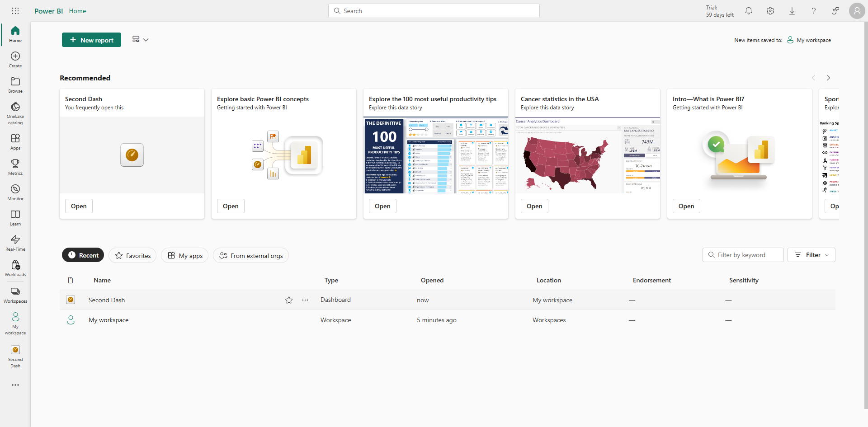Open the Help question mark
The width and height of the screenshot is (868, 427).
814,11
